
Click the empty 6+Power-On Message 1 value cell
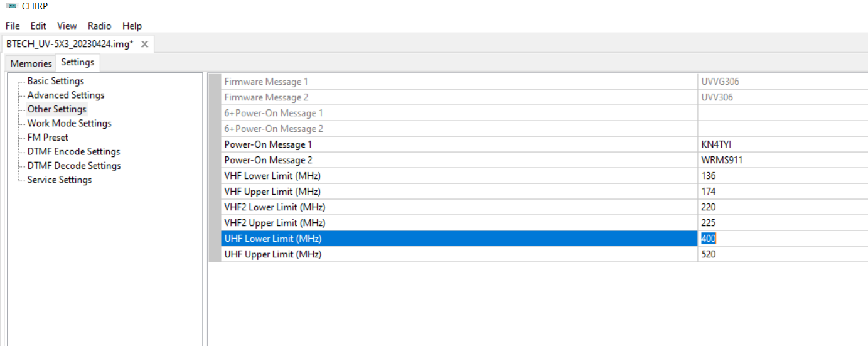(x=783, y=113)
